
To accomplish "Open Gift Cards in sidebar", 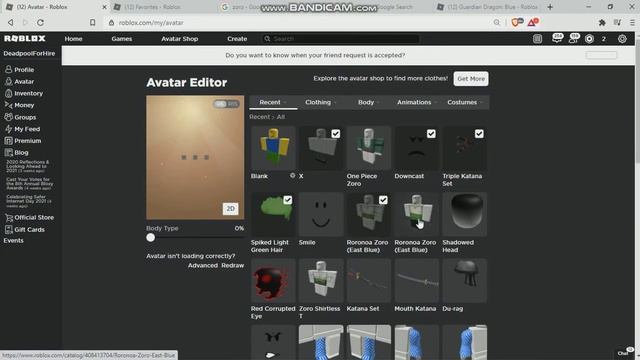I will (x=25, y=229).
